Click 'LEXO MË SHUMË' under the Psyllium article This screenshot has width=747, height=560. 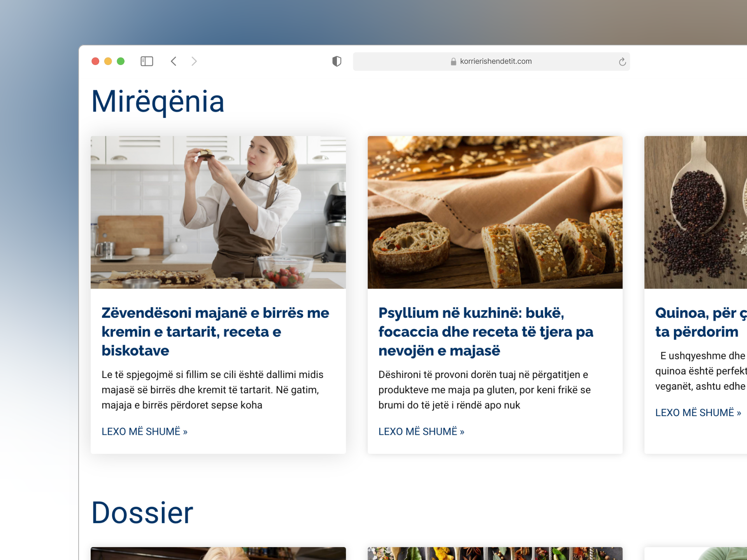[421, 431]
